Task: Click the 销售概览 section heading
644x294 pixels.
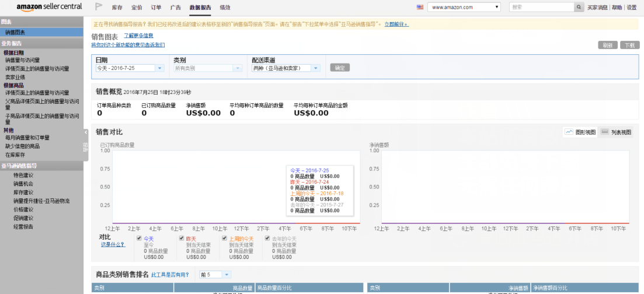Action: point(109,91)
